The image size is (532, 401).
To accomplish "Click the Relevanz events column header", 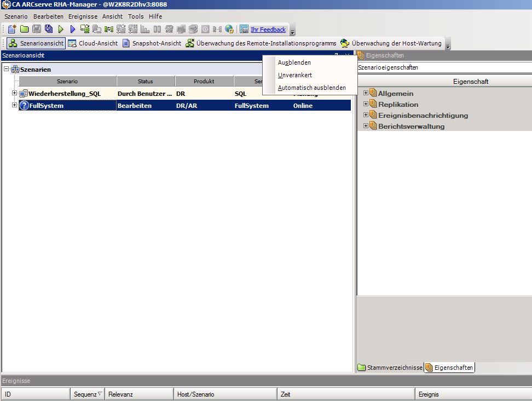I will [139, 394].
